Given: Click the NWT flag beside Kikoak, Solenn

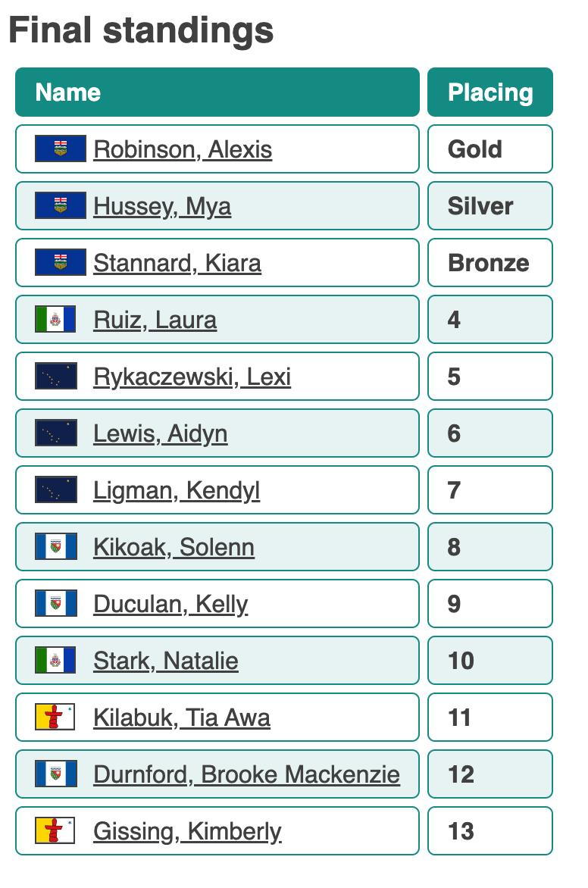Looking at the screenshot, I should (55, 546).
